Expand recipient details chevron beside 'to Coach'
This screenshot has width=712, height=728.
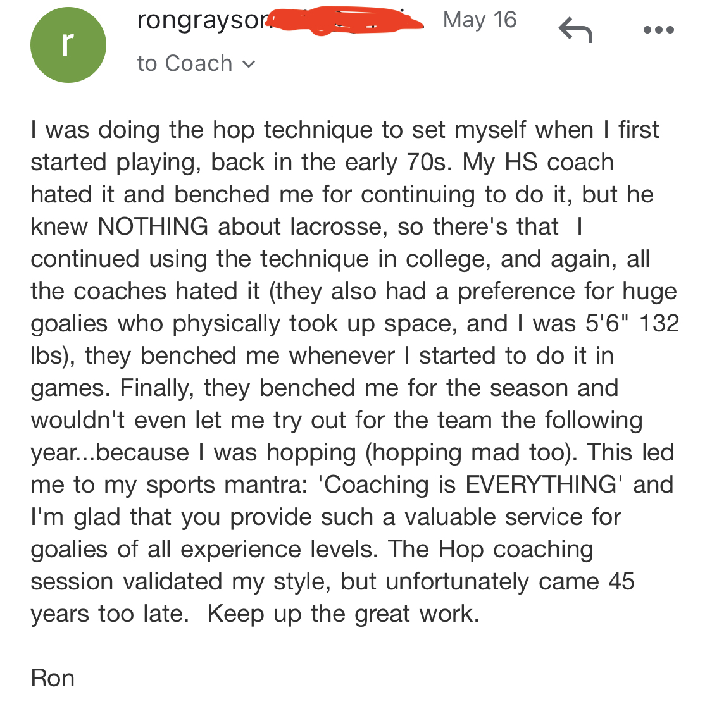click(249, 64)
